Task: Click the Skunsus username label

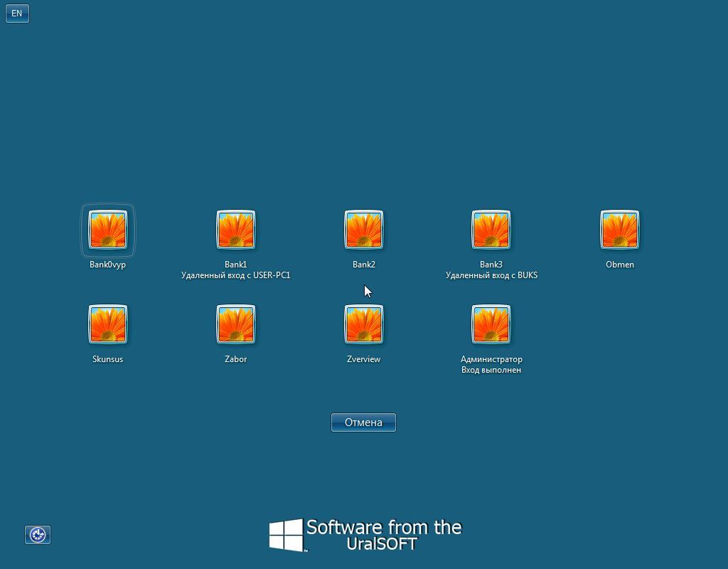Action: coord(108,359)
